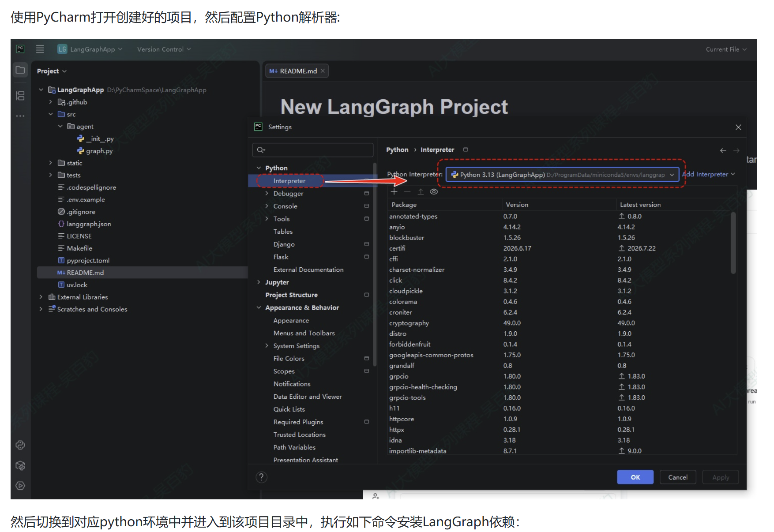This screenshot has height=532, width=774.
Task: Click upgrade arrow for grpcio latest version
Action: pyautogui.click(x=621, y=376)
